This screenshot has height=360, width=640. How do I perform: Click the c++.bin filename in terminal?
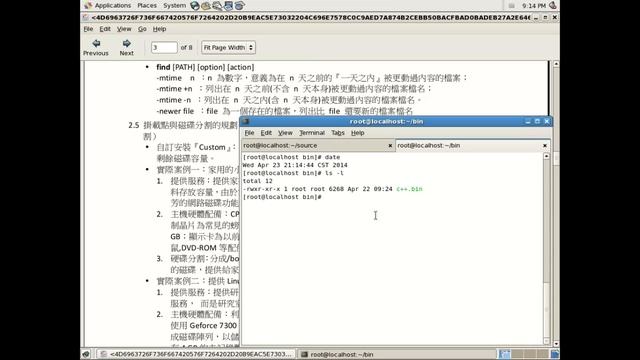409,189
